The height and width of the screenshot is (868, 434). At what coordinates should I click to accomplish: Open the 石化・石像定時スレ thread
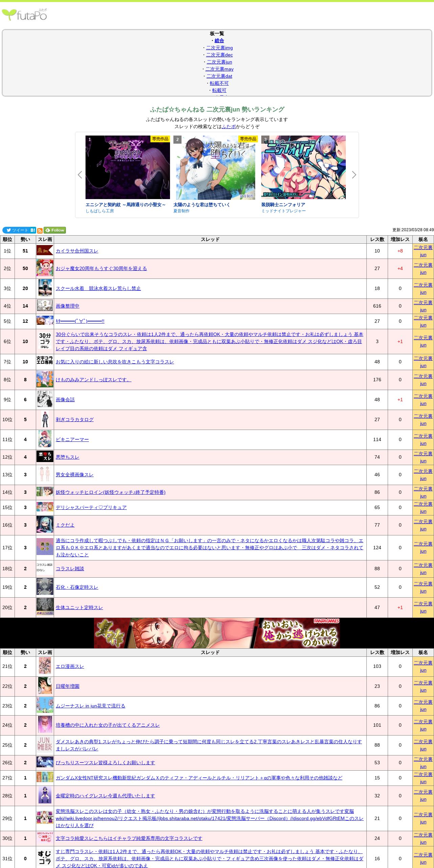77,587
